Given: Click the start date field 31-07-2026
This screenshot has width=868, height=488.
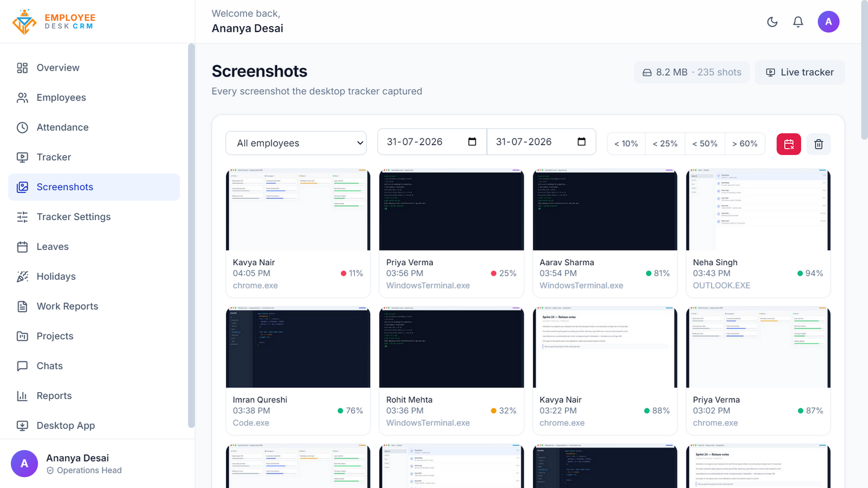Looking at the screenshot, I should pyautogui.click(x=432, y=142).
